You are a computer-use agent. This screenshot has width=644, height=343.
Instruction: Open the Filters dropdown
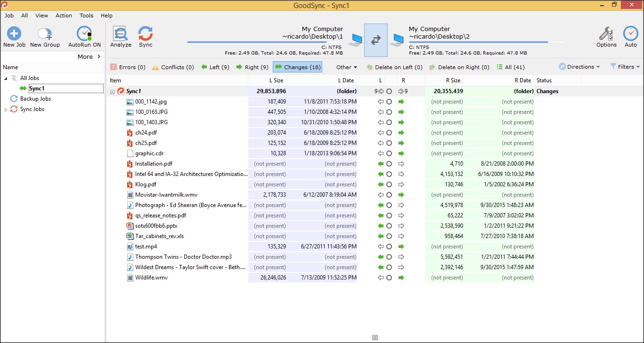(x=625, y=67)
